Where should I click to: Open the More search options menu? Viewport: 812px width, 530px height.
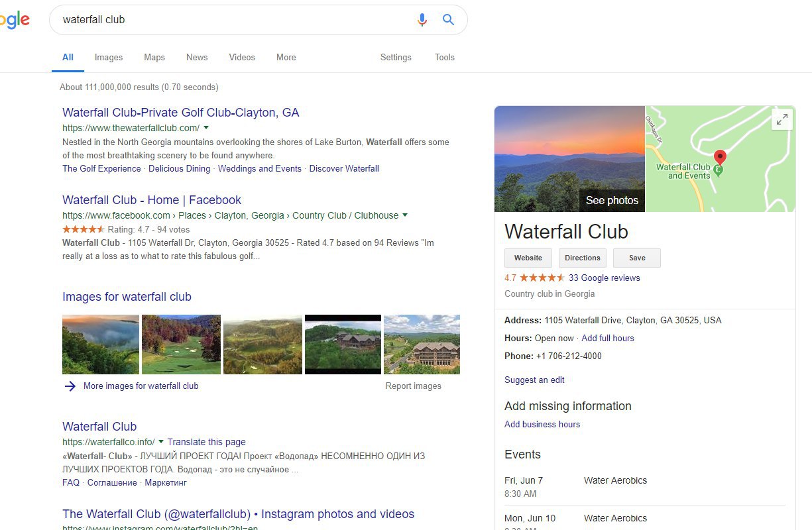click(286, 58)
